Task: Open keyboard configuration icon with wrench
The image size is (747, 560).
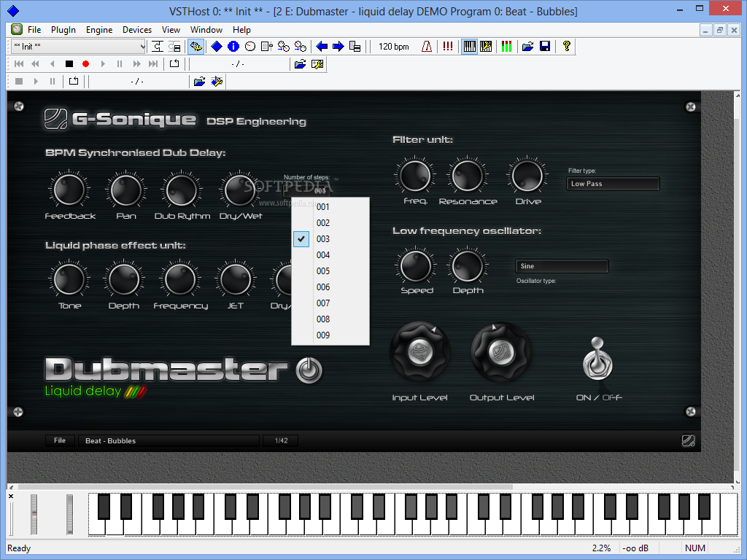Action: (486, 46)
